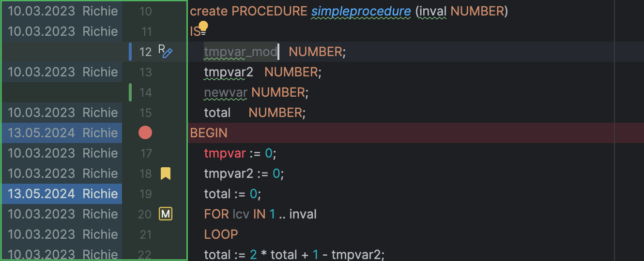Viewport: 644px width, 261px height.
Task: Open the yellow lightbulb quick-fix menu
Action: point(203,26)
